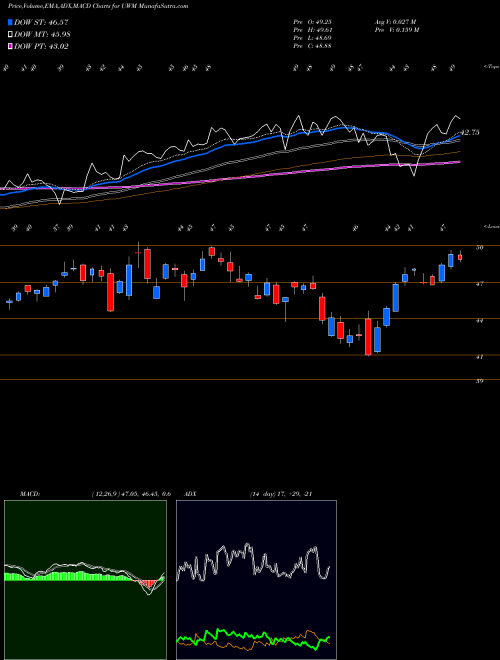The image size is (500, 660).
Task: Click the 42.75 price label on EMA chart
Action: click(470, 133)
